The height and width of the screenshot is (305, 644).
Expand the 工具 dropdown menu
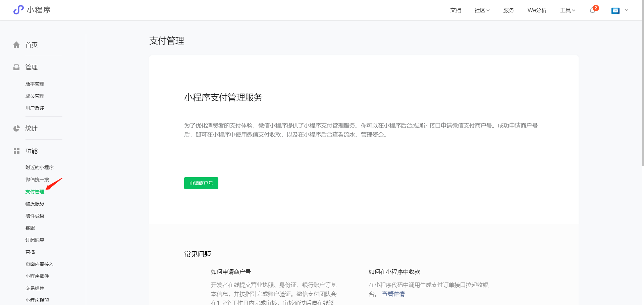pyautogui.click(x=568, y=10)
